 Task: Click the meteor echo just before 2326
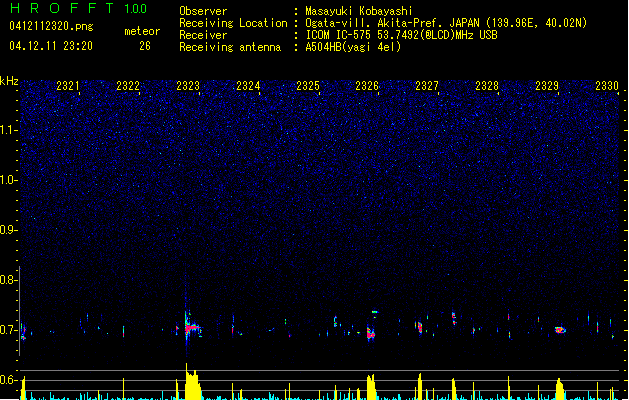coord(371,333)
